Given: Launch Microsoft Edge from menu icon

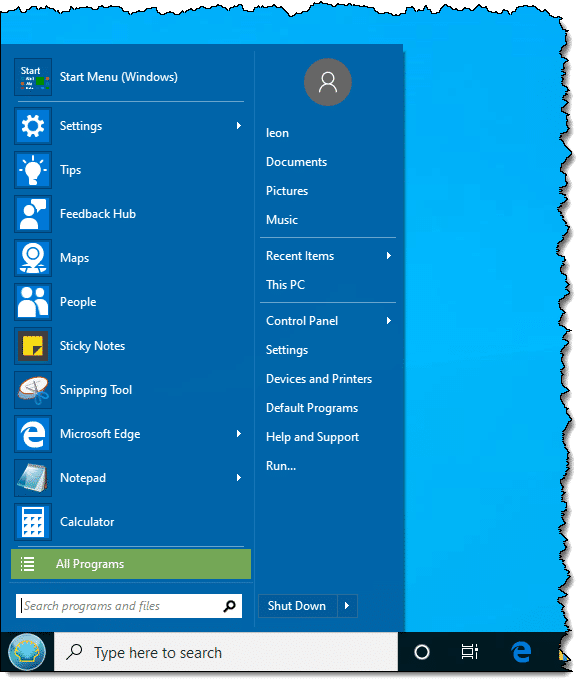Looking at the screenshot, I should [33, 434].
